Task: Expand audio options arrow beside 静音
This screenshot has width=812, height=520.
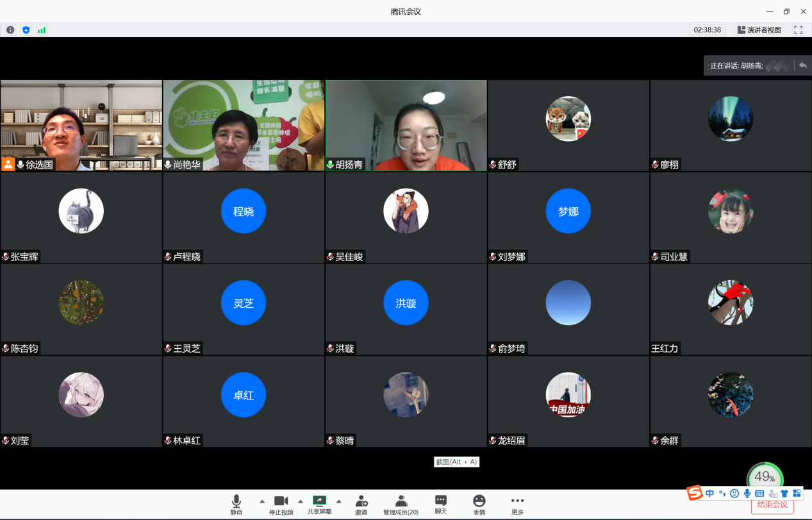Action: tap(261, 501)
